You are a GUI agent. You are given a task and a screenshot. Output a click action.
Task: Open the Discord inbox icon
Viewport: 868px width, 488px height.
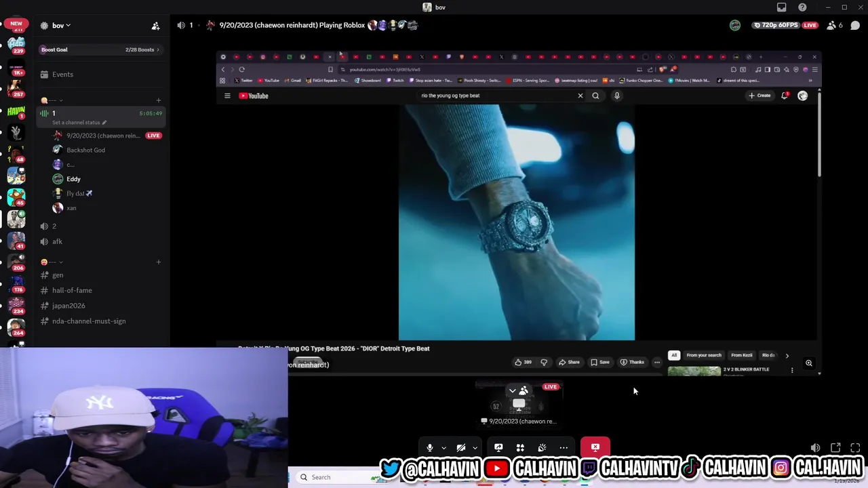tap(782, 7)
